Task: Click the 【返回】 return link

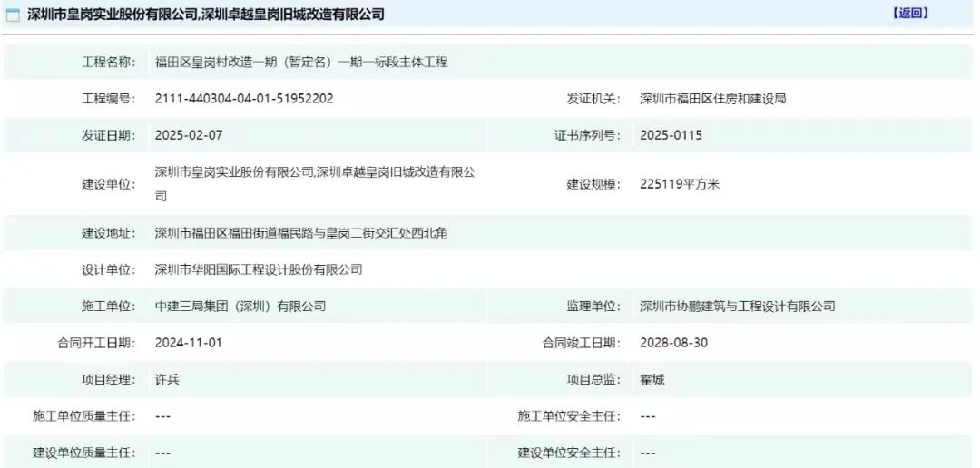Action: click(909, 14)
